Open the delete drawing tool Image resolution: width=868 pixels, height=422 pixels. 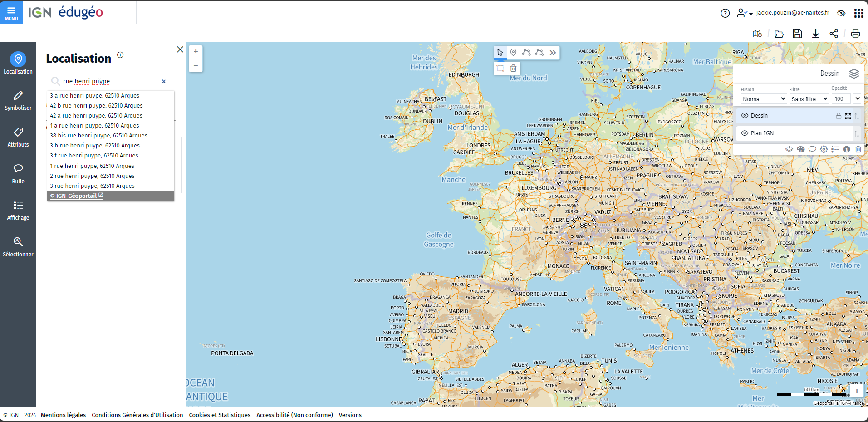tap(513, 69)
